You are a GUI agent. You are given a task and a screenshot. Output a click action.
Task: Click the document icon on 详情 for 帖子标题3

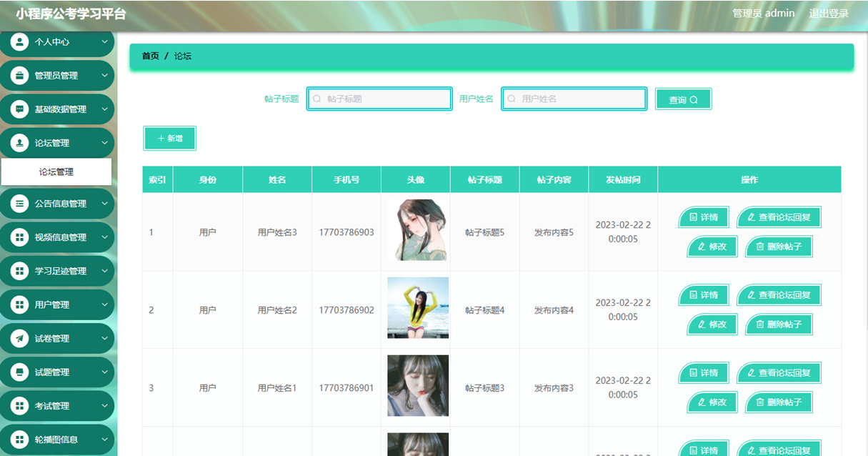(x=693, y=372)
